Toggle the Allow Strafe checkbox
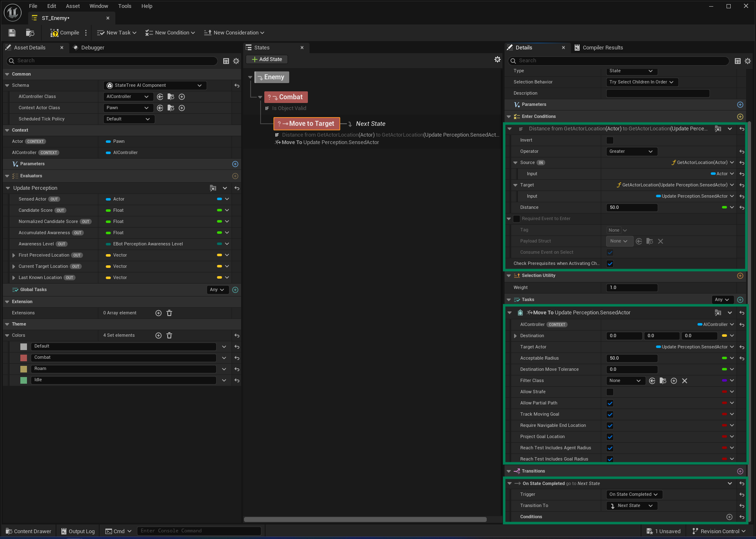Viewport: 756px width, 539px height. coord(610,392)
